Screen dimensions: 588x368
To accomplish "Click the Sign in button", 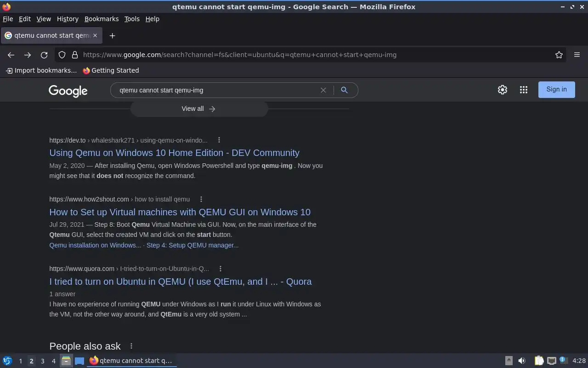I will [x=556, y=90].
